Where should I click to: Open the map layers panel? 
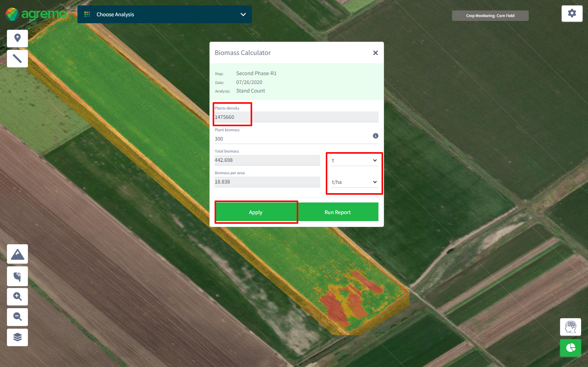(17, 337)
